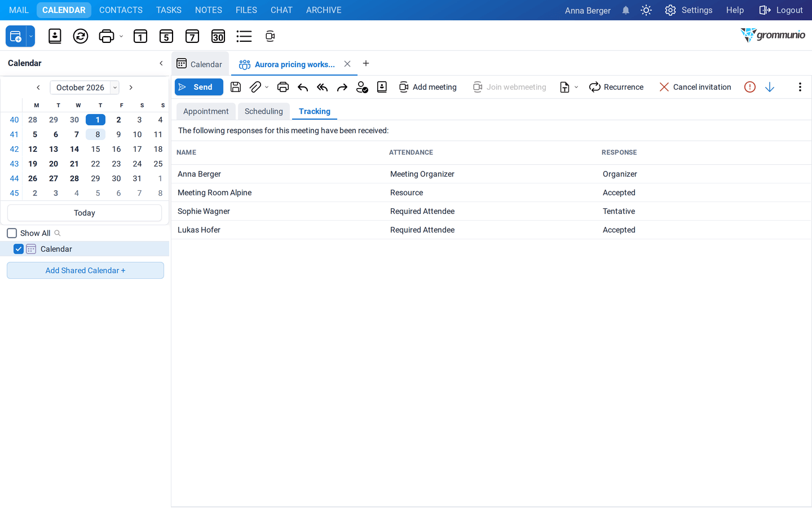The width and height of the screenshot is (812, 508).
Task: Open the Contacts menu item
Action: tap(121, 10)
